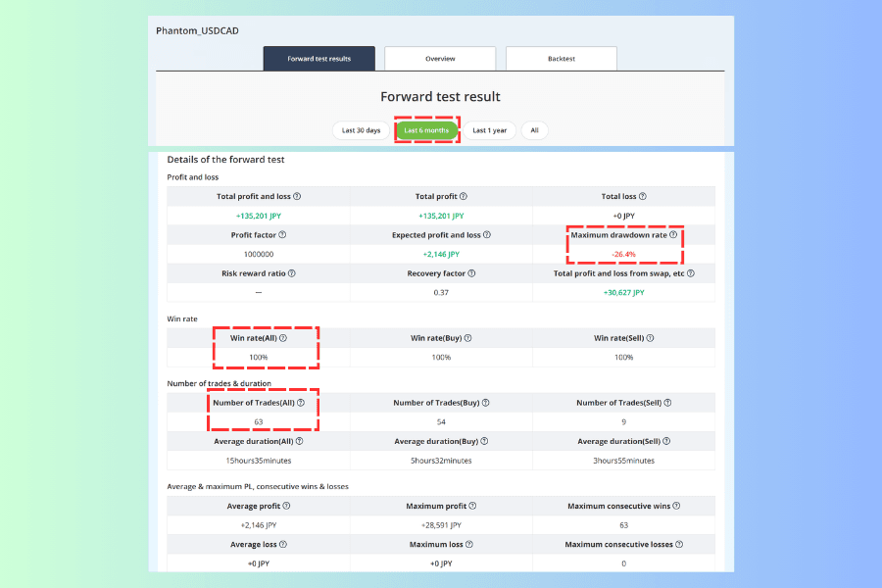Click help icon beside Total loss
This screenshot has height=588, width=882.
pos(643,196)
